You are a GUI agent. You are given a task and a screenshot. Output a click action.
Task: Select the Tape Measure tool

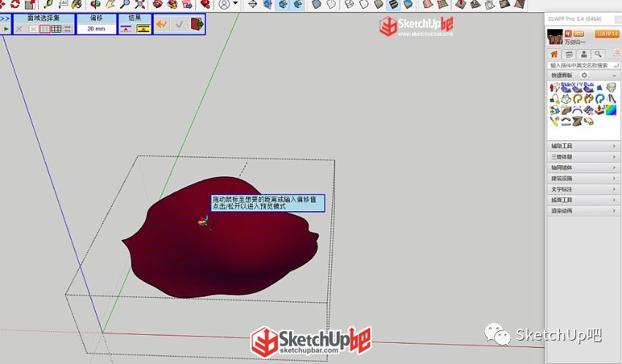48,4
